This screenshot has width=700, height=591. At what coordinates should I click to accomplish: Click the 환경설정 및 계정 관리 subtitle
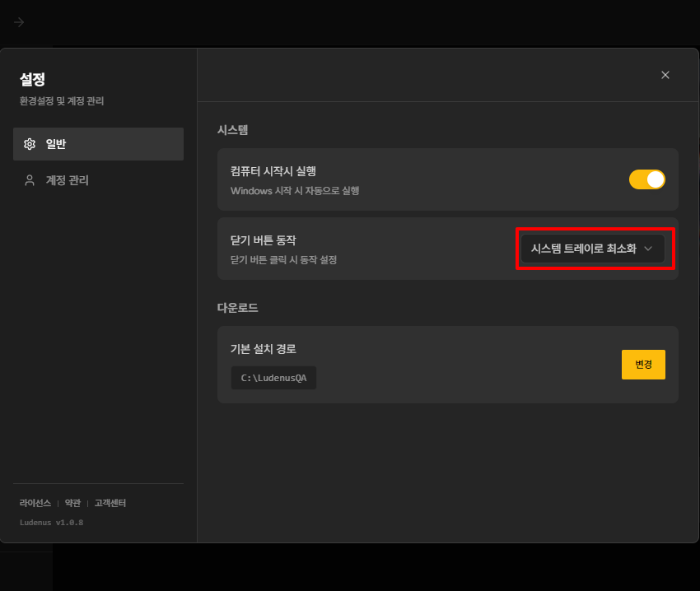62,101
